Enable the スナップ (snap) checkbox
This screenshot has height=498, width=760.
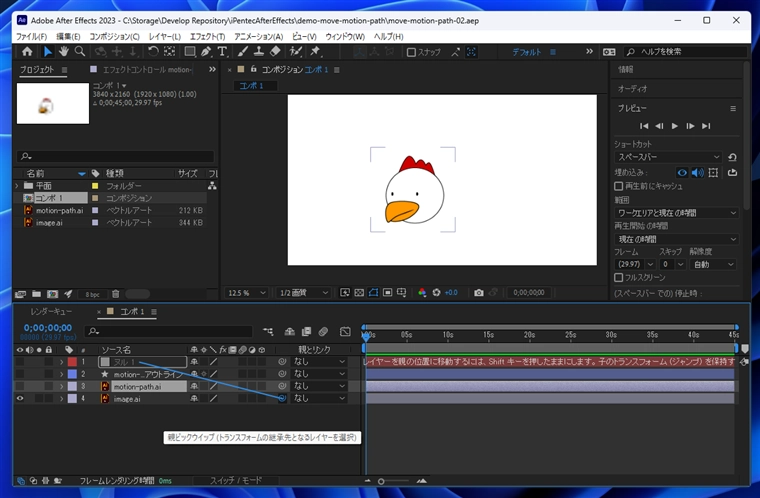click(412, 52)
